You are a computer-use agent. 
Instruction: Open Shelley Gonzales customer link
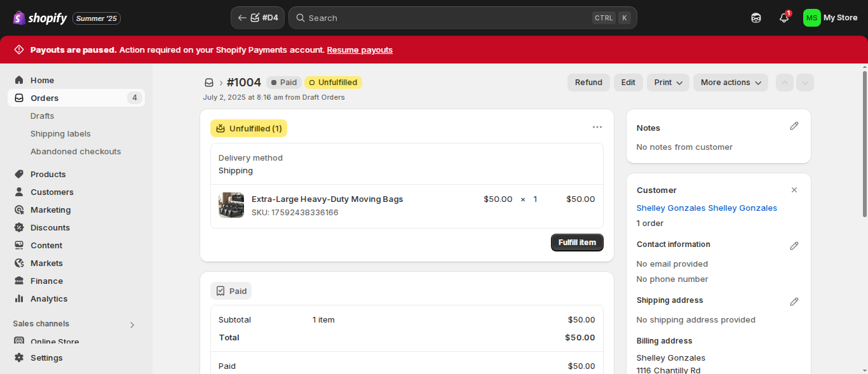point(707,208)
